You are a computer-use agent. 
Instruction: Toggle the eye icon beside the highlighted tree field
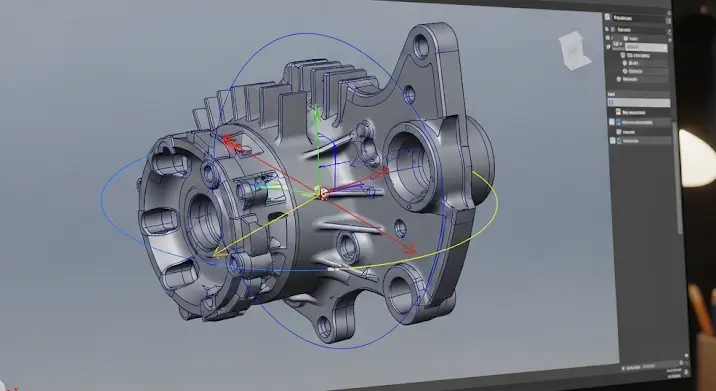point(609,47)
